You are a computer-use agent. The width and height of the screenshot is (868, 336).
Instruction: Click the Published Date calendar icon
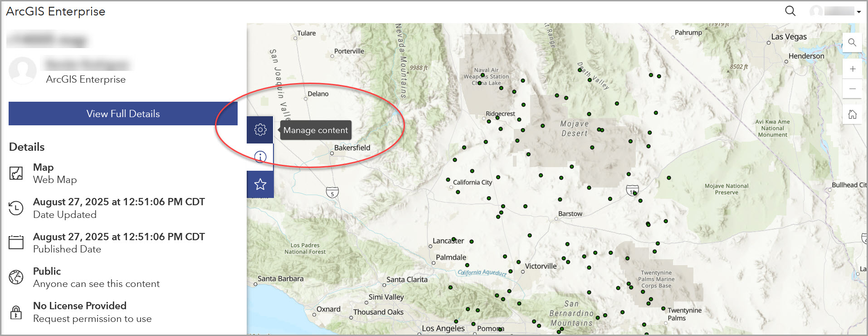(16, 242)
